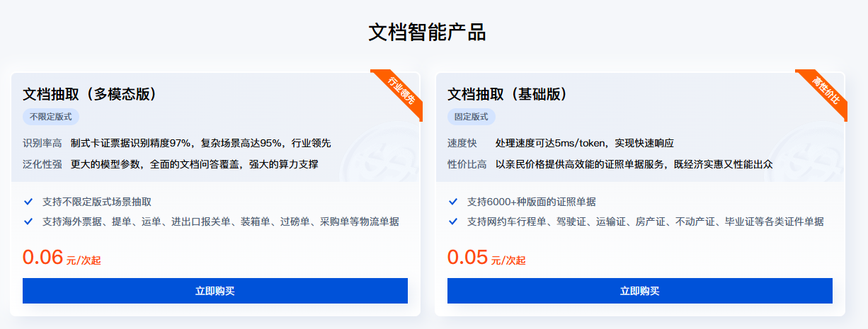Image resolution: width=868 pixels, height=329 pixels.
Task: Select the 速度快 feature label
Action: [x=462, y=143]
